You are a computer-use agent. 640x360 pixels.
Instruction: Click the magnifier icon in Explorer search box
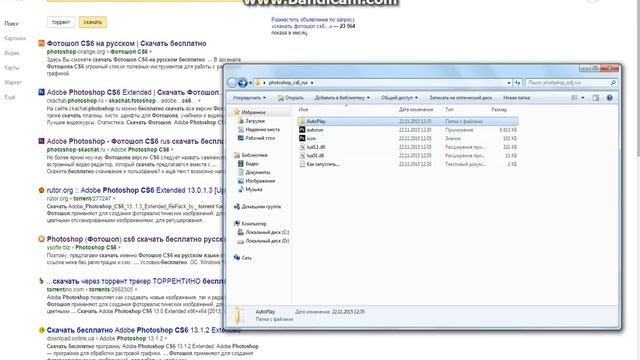pyautogui.click(x=613, y=83)
